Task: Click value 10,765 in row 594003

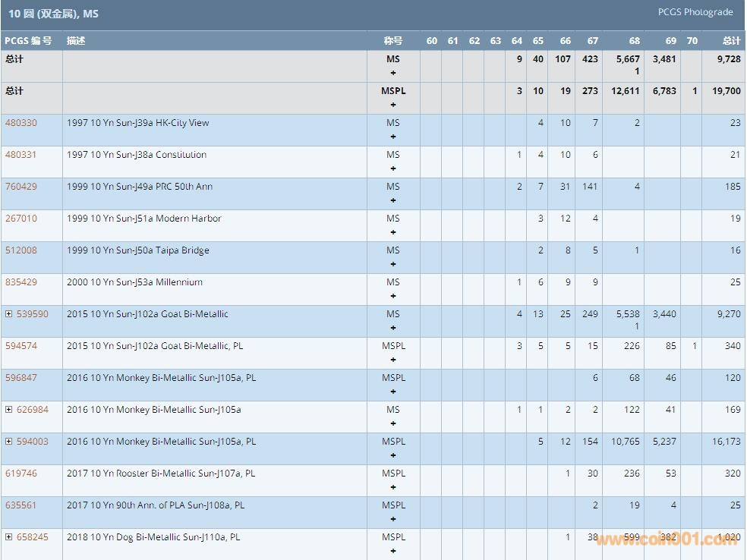Action: (625, 442)
